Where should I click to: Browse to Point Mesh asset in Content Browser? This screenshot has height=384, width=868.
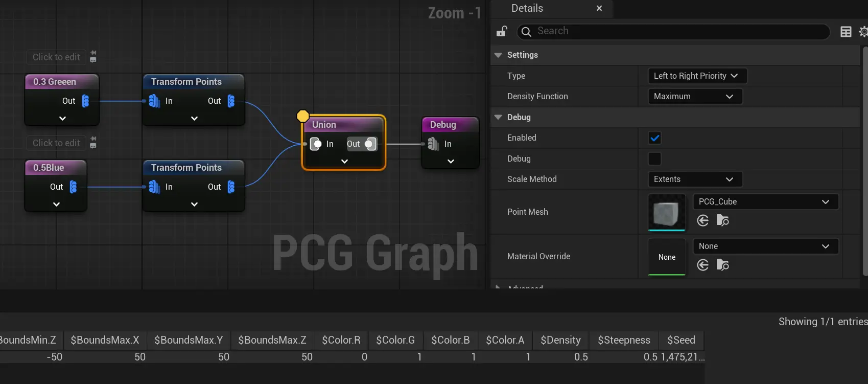[x=722, y=220]
